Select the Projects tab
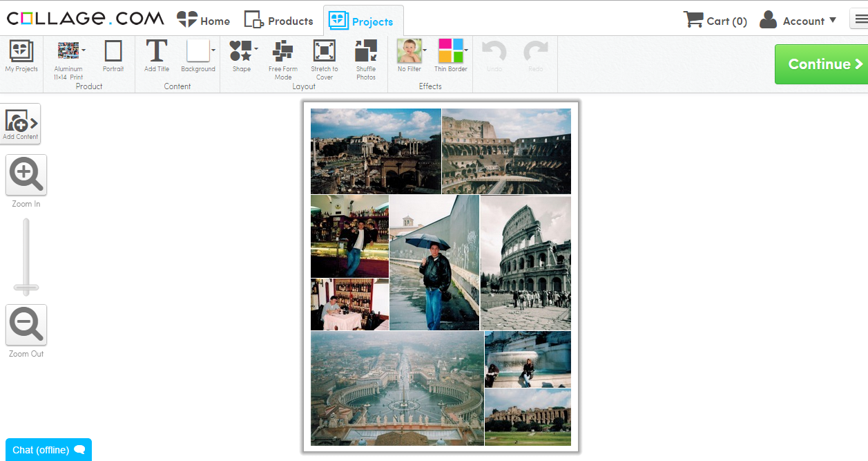 pyautogui.click(x=363, y=21)
